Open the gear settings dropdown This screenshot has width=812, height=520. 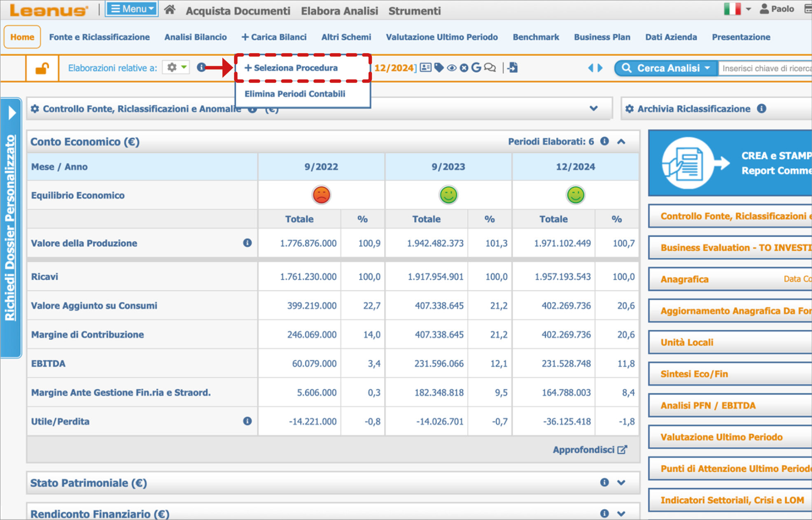click(176, 67)
